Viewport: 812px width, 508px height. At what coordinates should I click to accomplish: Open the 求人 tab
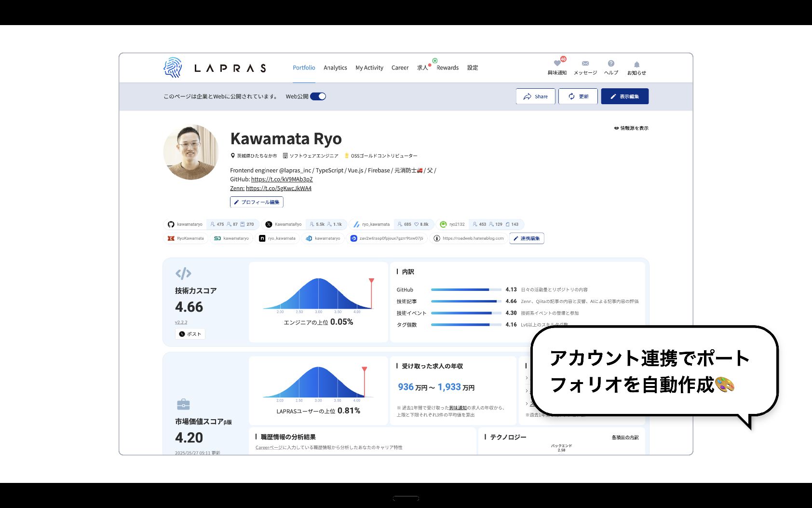(x=422, y=68)
